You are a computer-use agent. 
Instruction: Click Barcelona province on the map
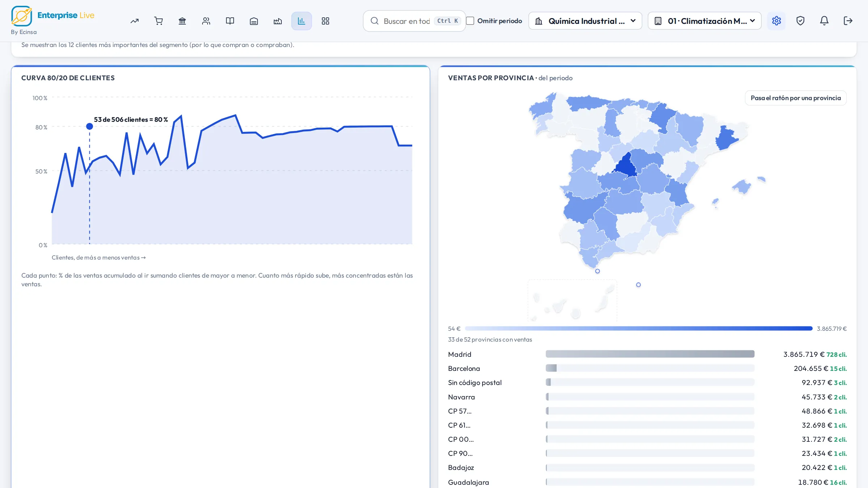point(726,138)
